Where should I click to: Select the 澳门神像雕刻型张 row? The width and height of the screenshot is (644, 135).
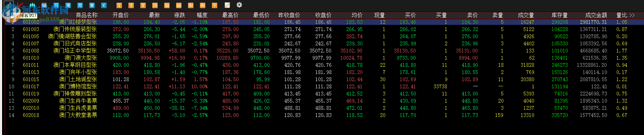tap(325, 94)
